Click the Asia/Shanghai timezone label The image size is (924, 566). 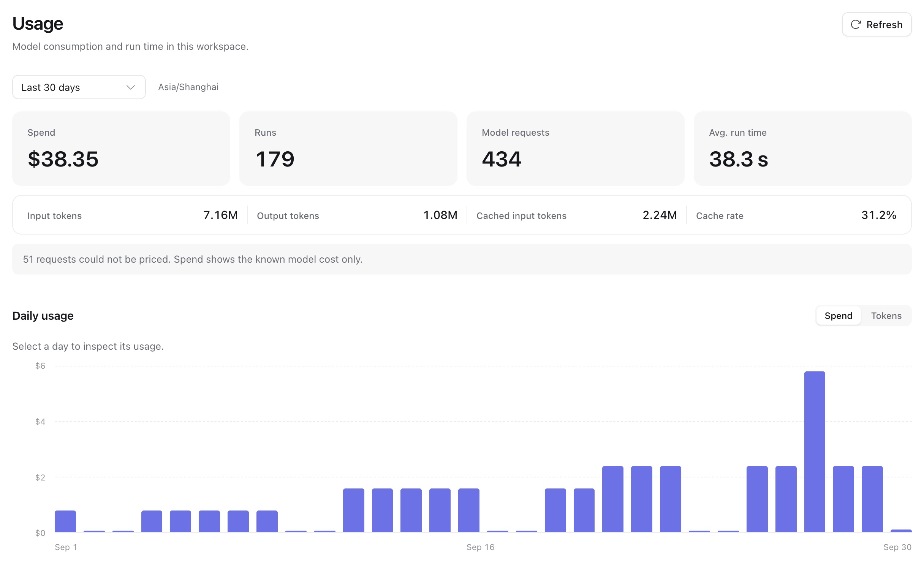(188, 87)
